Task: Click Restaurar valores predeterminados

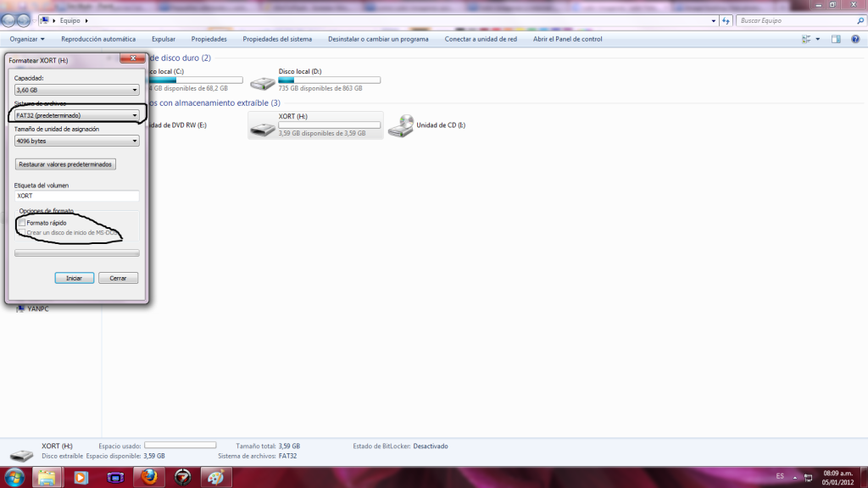Action: tap(65, 164)
